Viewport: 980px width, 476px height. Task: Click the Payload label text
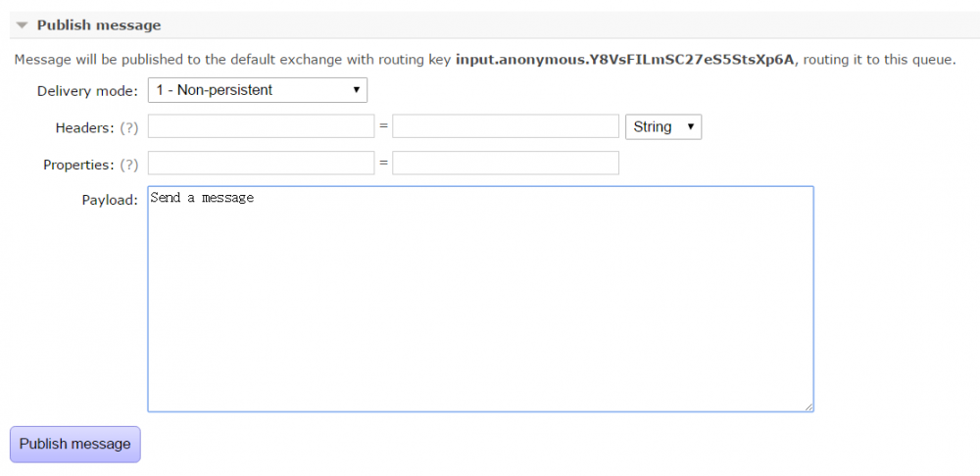(109, 200)
